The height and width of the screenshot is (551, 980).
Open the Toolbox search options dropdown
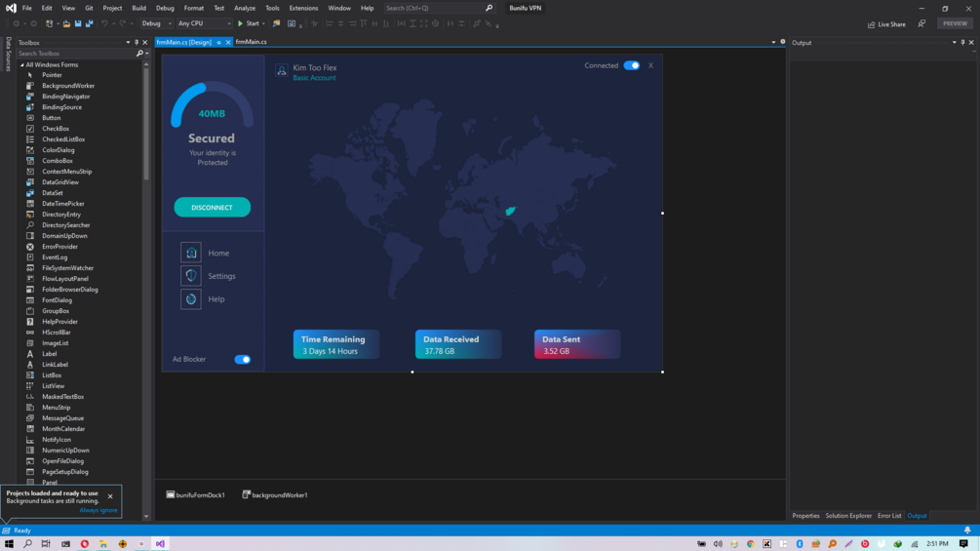[x=147, y=54]
